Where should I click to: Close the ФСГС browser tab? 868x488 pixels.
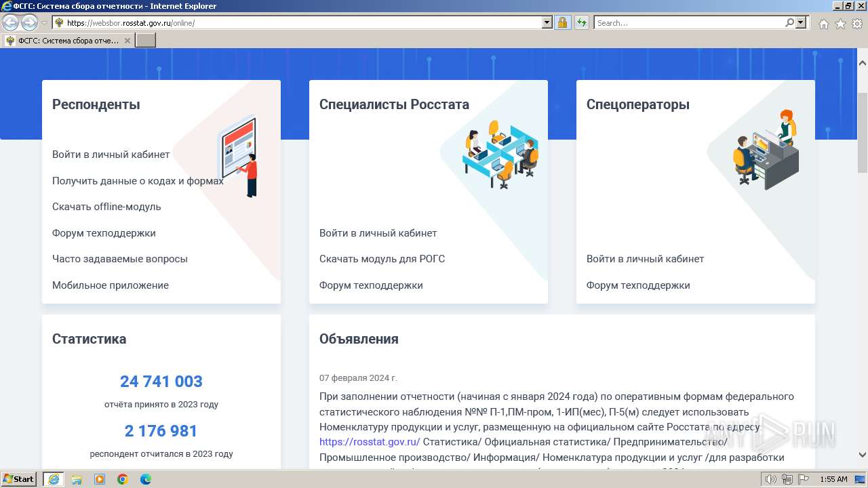(127, 41)
